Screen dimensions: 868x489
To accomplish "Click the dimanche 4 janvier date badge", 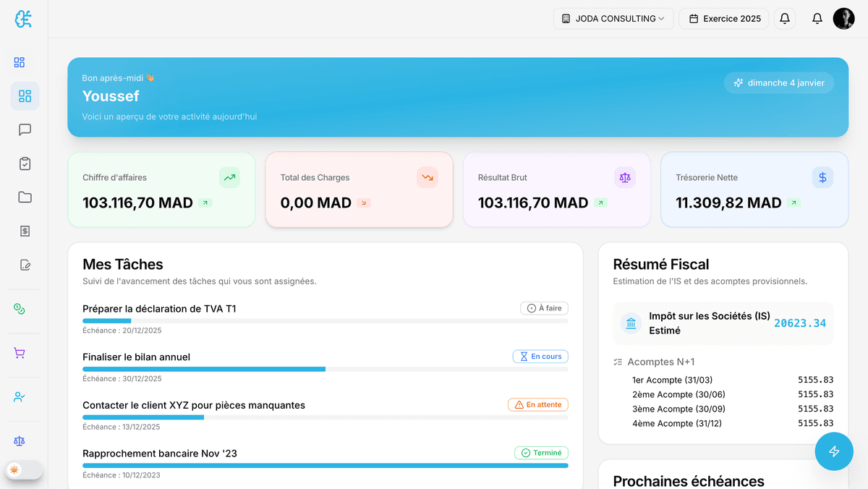I will click(x=779, y=83).
